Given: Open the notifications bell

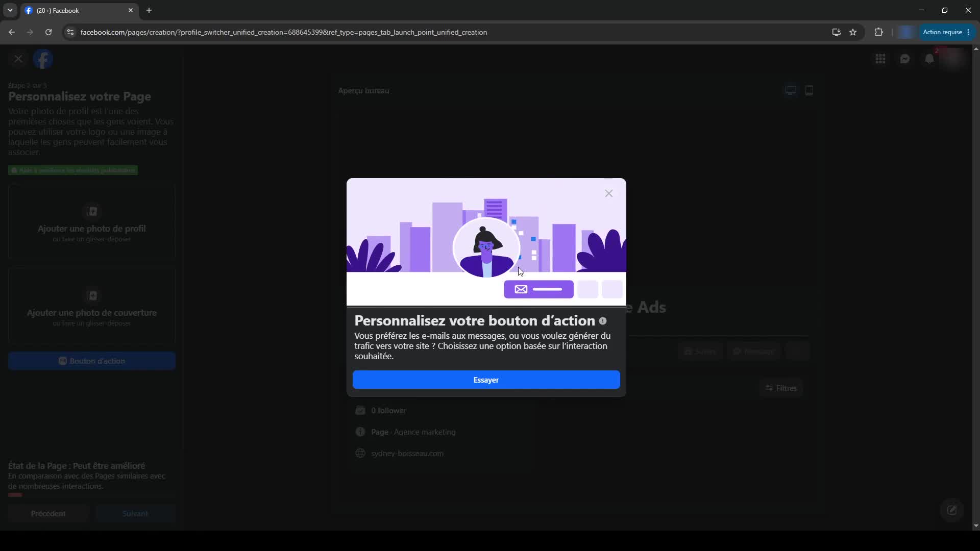Looking at the screenshot, I should [929, 59].
